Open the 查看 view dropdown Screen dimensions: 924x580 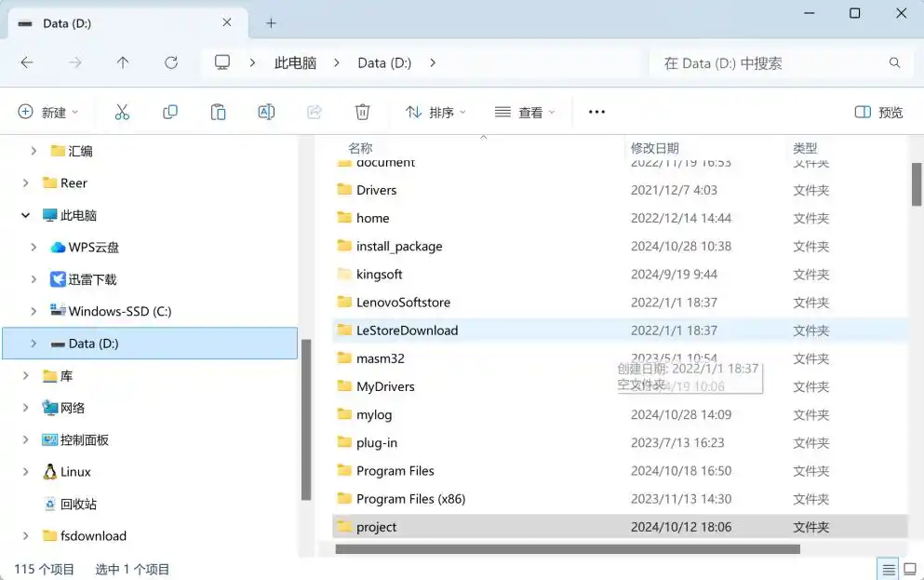coord(525,112)
